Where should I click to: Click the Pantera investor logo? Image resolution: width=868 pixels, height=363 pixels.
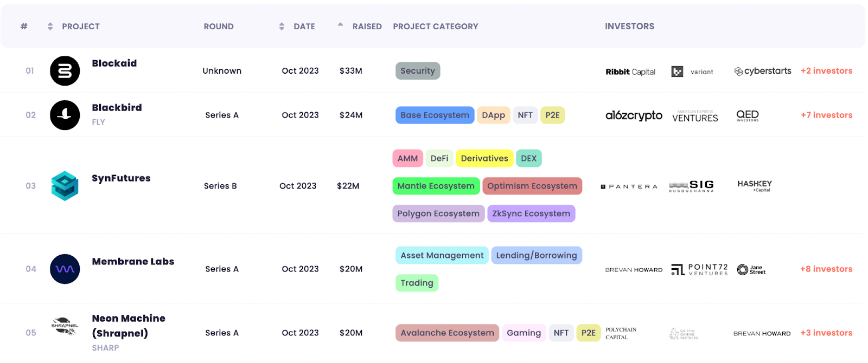(629, 186)
